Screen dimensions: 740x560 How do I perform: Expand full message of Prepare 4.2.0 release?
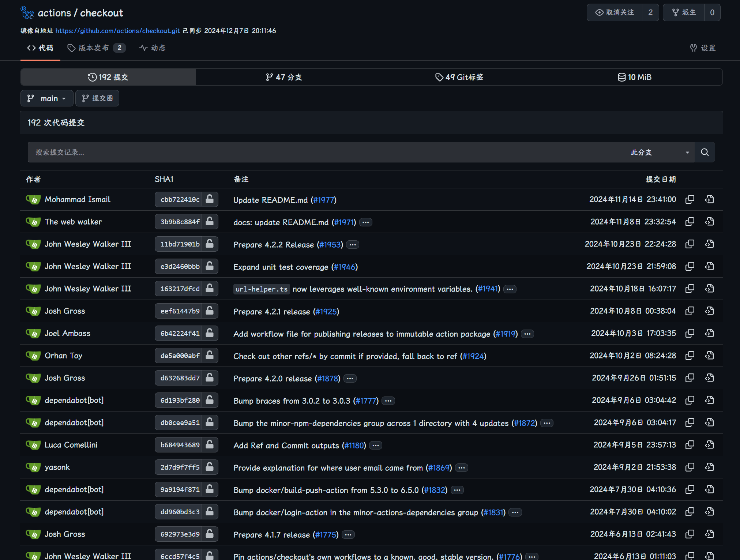pyautogui.click(x=350, y=379)
